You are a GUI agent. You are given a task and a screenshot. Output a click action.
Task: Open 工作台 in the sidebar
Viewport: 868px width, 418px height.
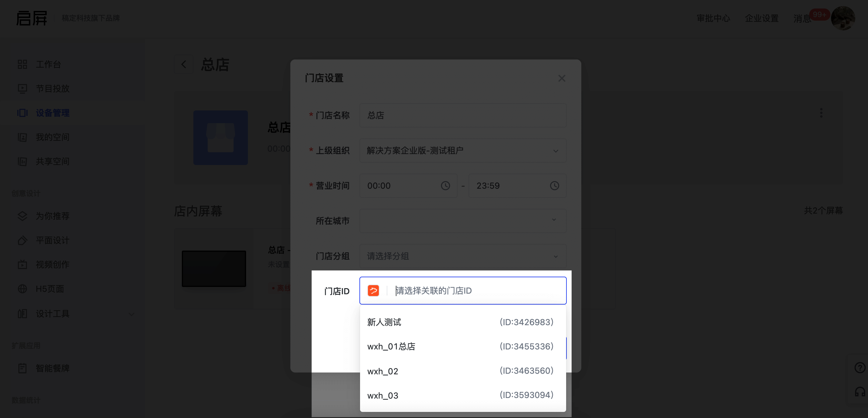pyautogui.click(x=48, y=64)
